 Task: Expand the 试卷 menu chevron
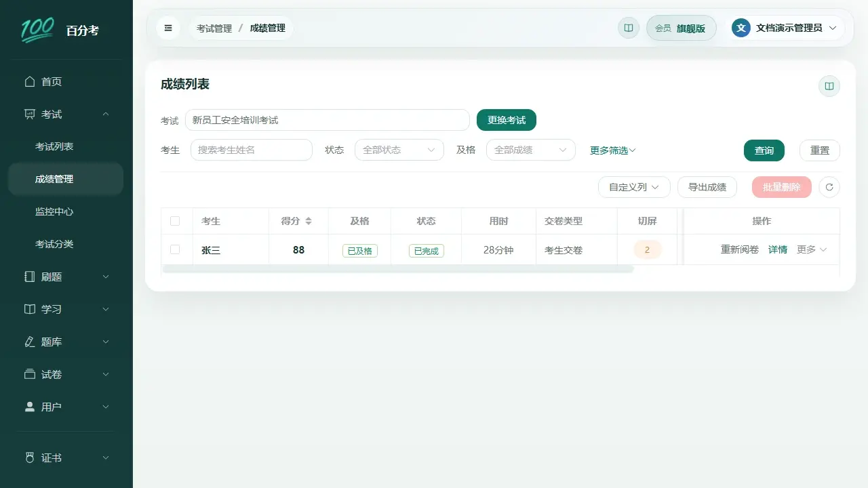pos(106,374)
